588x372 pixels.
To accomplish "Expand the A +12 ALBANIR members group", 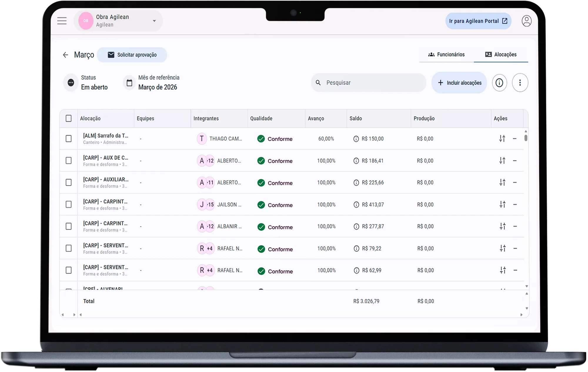I will click(x=206, y=226).
